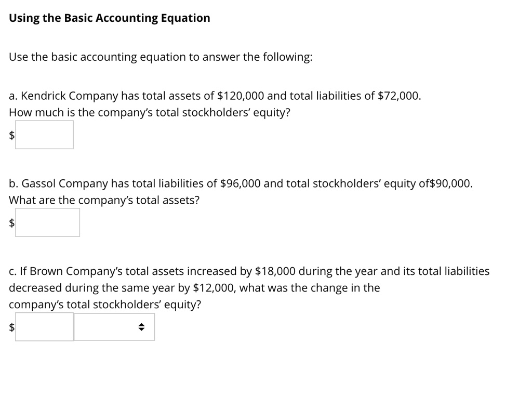The height and width of the screenshot is (396, 532).
Task: Click the Kendrick stockholders' equity answer field
Action: coord(44,135)
